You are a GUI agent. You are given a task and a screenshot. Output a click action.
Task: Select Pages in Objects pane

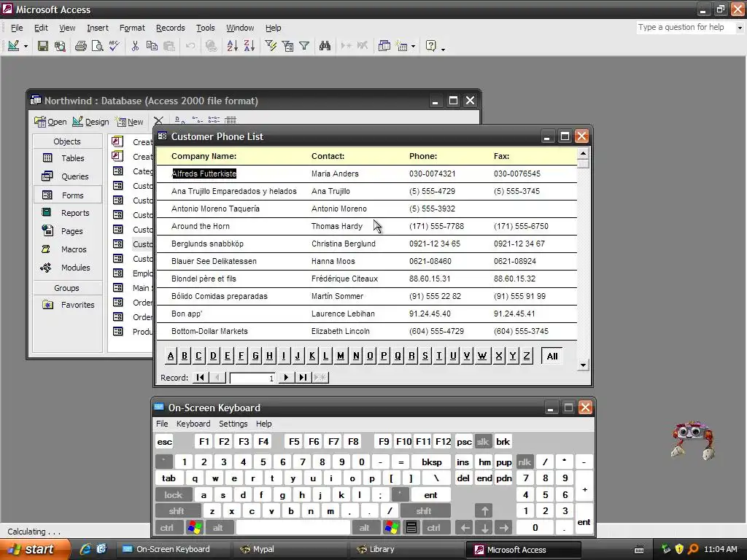68,231
